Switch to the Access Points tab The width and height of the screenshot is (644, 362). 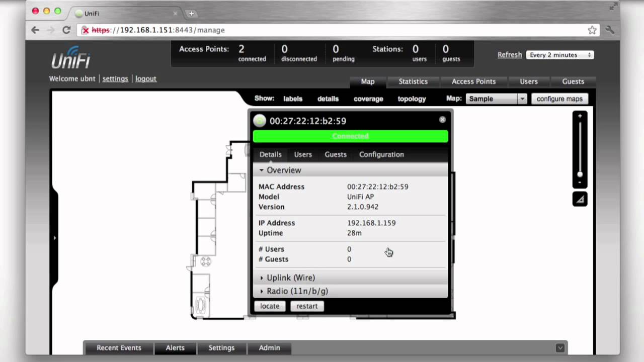[473, 81]
